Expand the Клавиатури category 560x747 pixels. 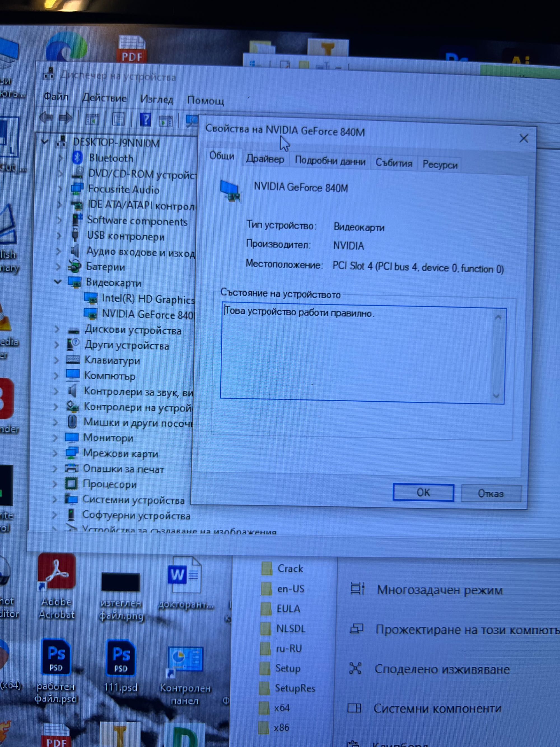click(56, 360)
